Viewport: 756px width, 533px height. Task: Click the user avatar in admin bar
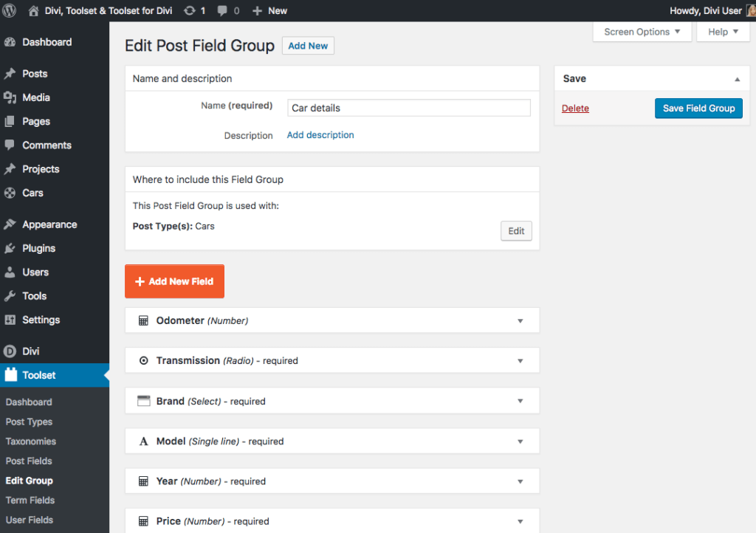(751, 10)
